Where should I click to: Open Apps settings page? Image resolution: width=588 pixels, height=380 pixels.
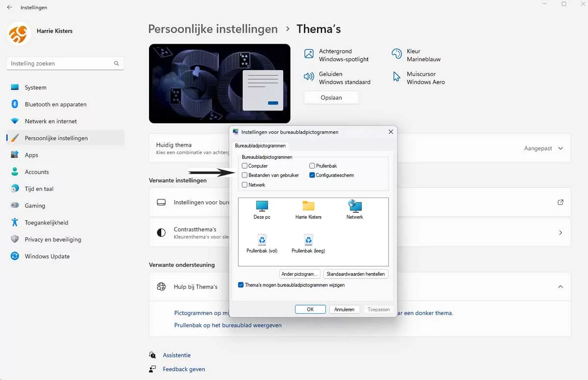click(66, 155)
